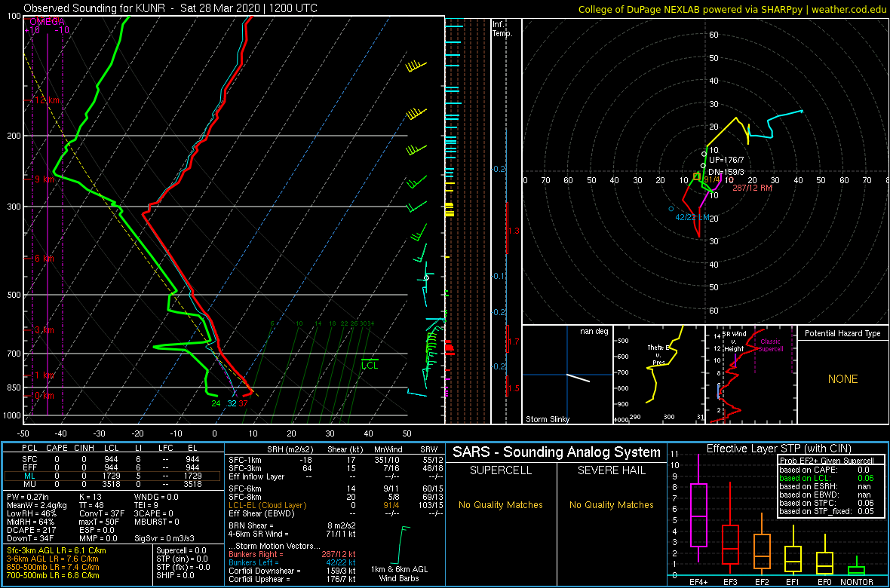Click the UP=176/7 hodograph label
890x588 pixels.
726,160
